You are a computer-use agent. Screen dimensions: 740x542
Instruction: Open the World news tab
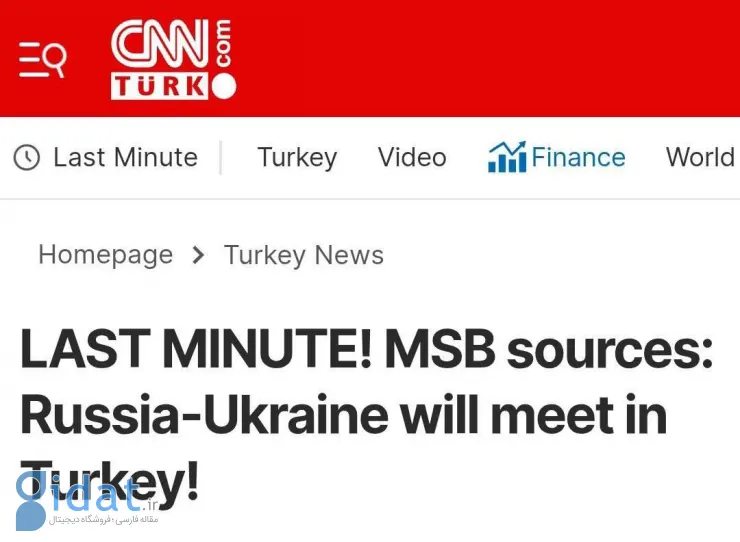(700, 158)
